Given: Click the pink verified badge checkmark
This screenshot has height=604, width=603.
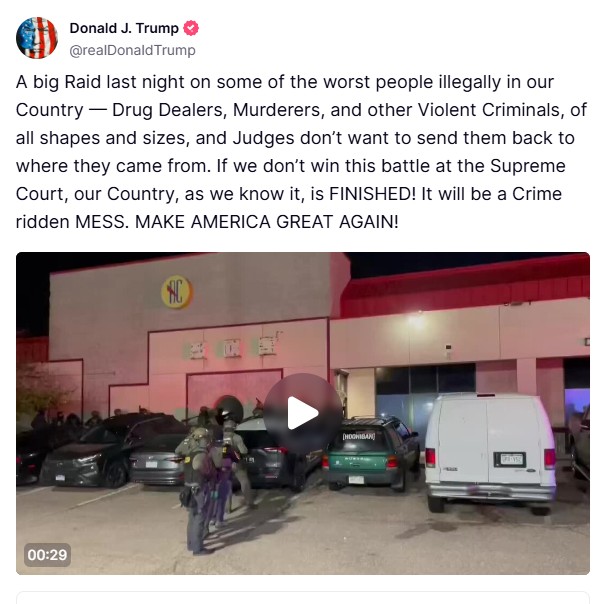Looking at the screenshot, I should (191, 28).
